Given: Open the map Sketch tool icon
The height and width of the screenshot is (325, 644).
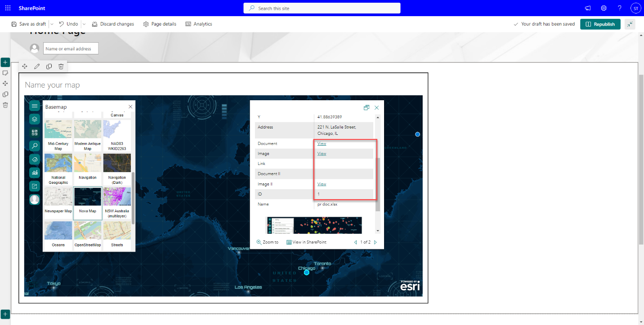Looking at the screenshot, I should pyautogui.click(x=35, y=159).
